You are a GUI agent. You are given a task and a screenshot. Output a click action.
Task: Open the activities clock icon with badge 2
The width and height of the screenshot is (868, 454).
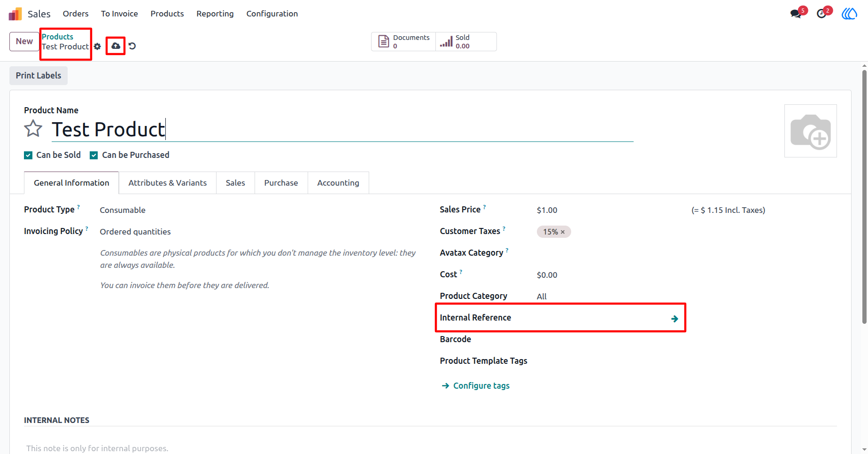(x=821, y=14)
